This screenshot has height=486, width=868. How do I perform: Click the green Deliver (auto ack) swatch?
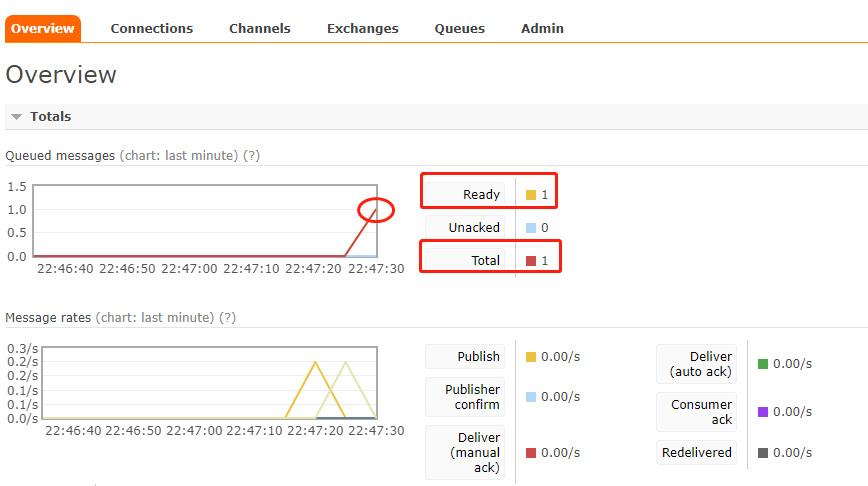(x=763, y=364)
